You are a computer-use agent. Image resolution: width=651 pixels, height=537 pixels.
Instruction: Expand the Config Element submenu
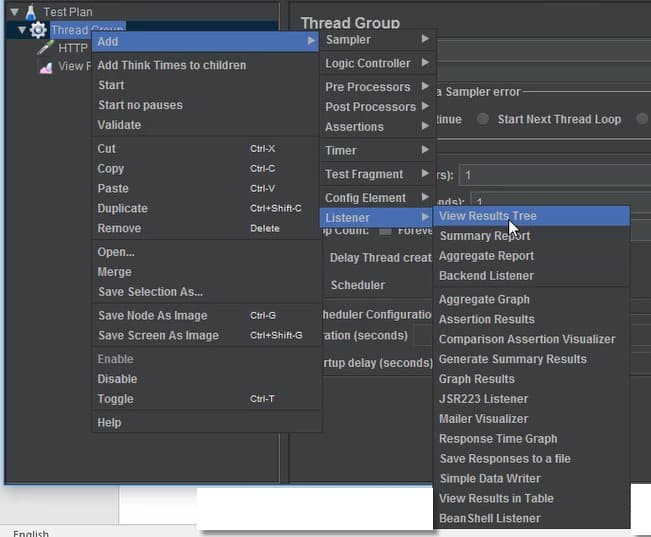coord(377,198)
